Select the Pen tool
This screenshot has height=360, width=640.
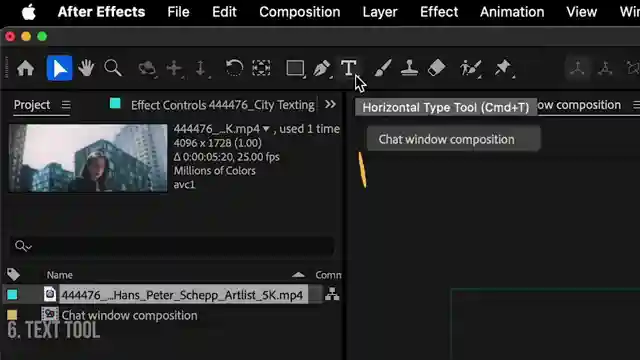pyautogui.click(x=322, y=68)
